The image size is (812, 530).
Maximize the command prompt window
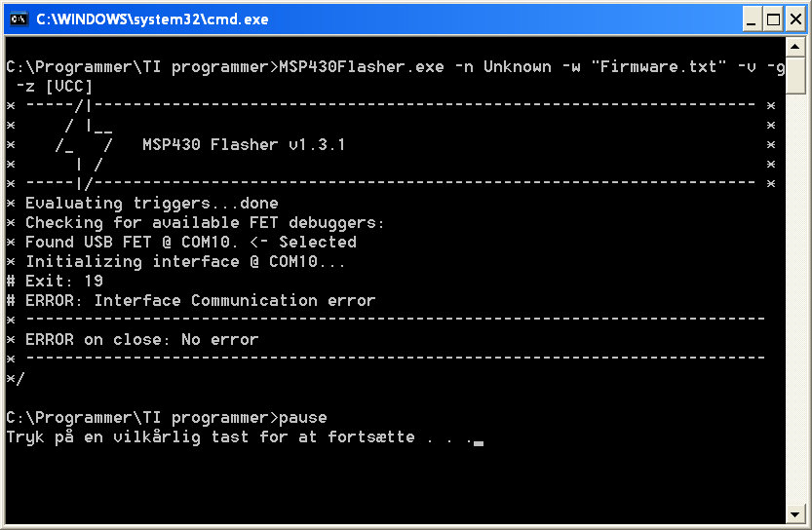[774, 19]
